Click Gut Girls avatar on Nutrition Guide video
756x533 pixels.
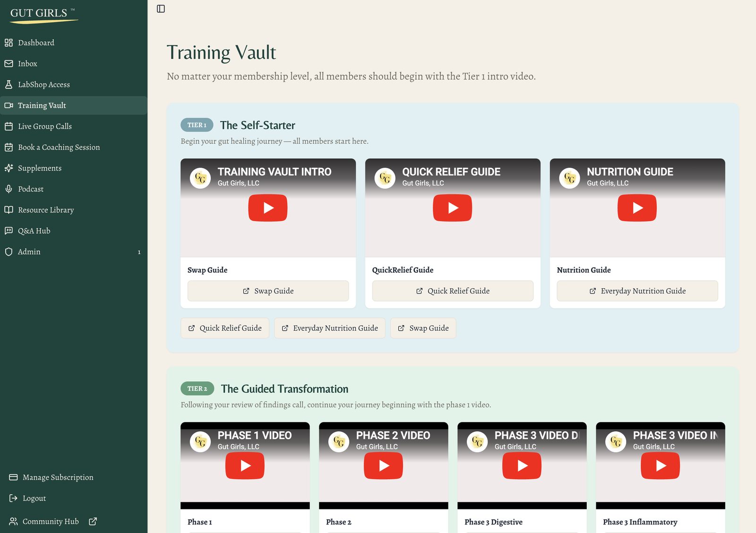[570, 178]
